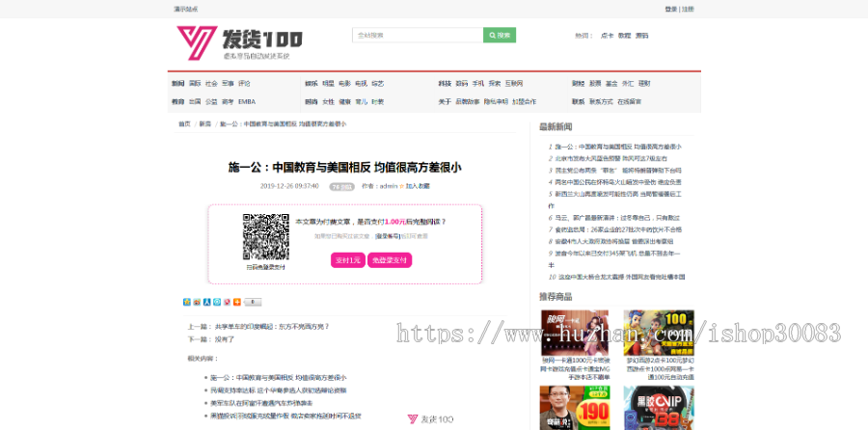Focus the 全站搜索 search input field
The width and height of the screenshot is (868, 430).
point(417,36)
